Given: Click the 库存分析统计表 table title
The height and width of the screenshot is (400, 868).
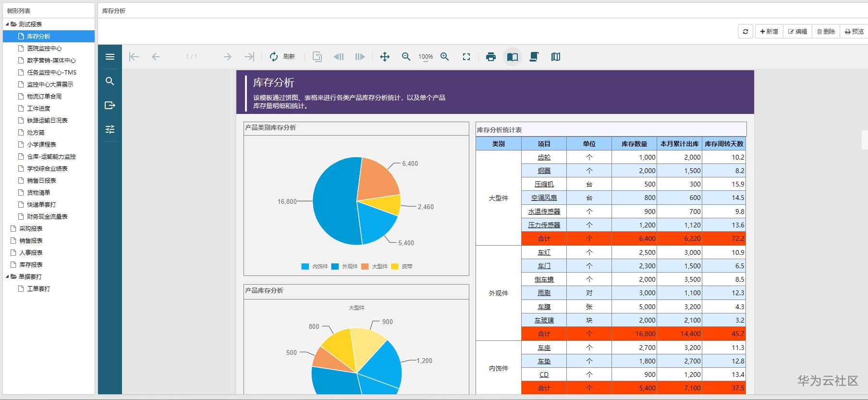Looking at the screenshot, I should (499, 130).
